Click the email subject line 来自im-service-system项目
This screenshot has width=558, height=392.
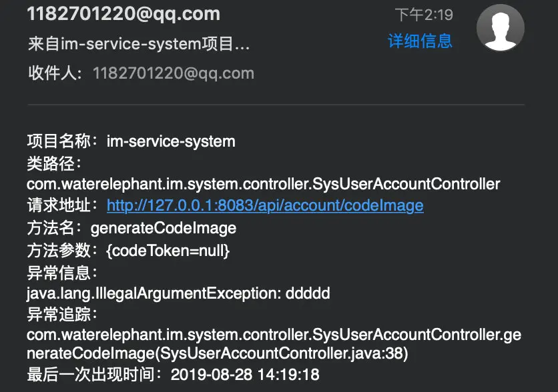[139, 44]
